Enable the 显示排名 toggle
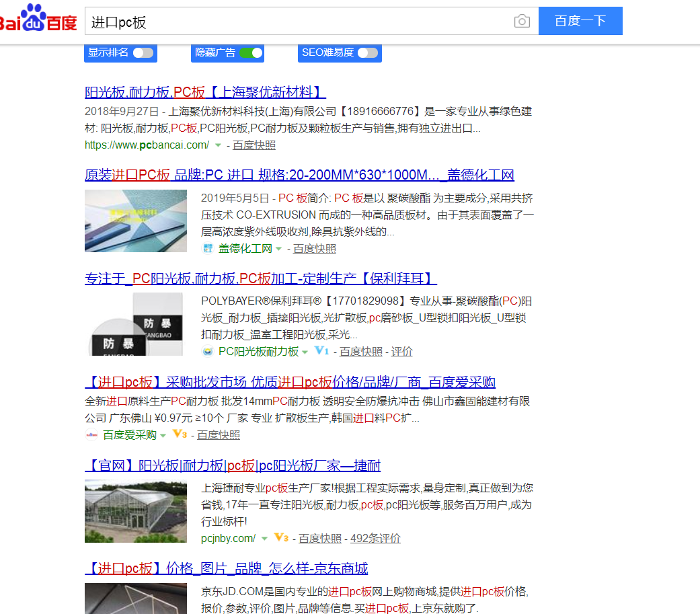700x614 pixels. (x=143, y=52)
